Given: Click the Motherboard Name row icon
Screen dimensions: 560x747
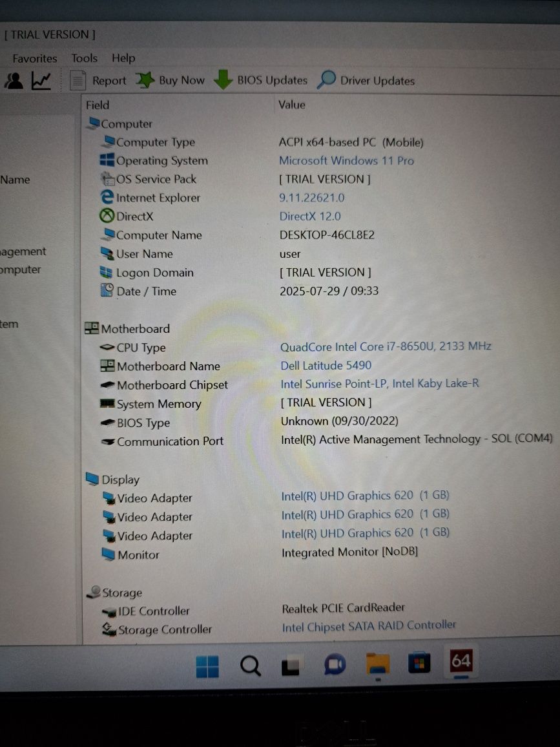Looking at the screenshot, I should (x=108, y=366).
